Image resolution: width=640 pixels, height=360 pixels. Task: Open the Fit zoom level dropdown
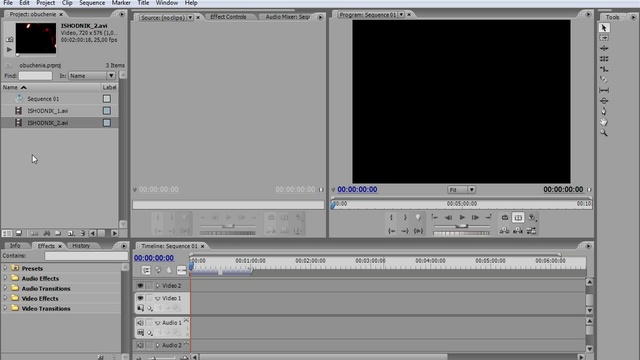[461, 190]
